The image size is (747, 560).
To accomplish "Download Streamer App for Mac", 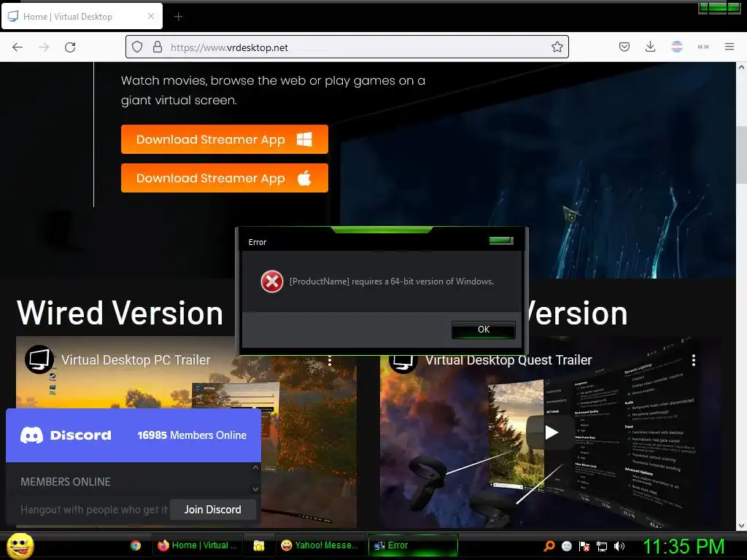I will pyautogui.click(x=225, y=178).
